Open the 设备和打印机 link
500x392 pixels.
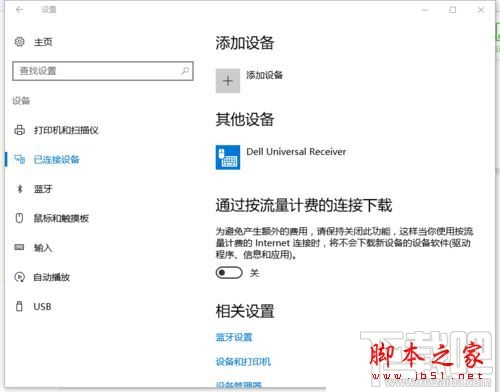[x=243, y=362]
